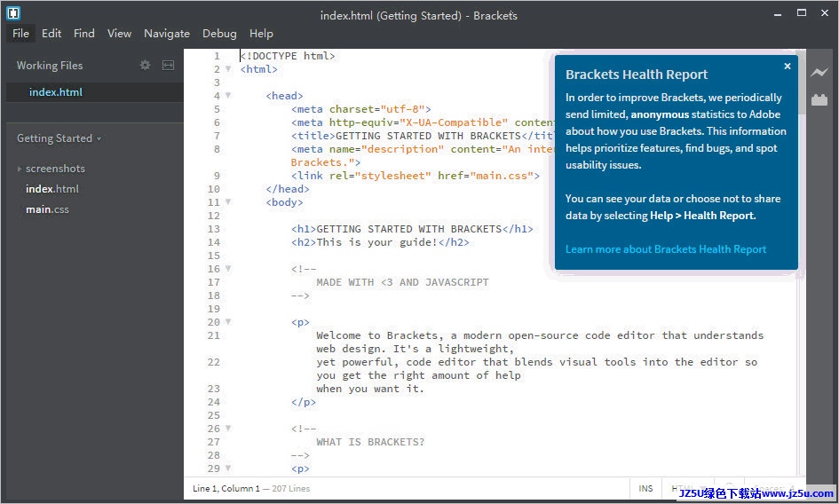Viewport: 839px width, 504px height.
Task: Open the Navigate menu
Action: 166,33
